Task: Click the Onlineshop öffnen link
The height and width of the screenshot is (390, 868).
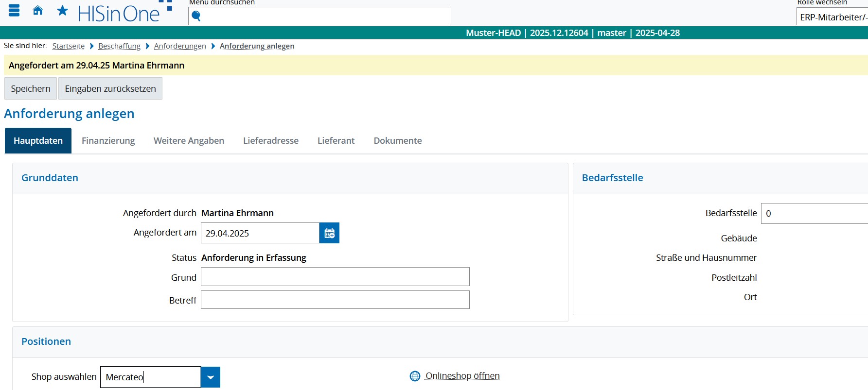Action: coord(462,376)
